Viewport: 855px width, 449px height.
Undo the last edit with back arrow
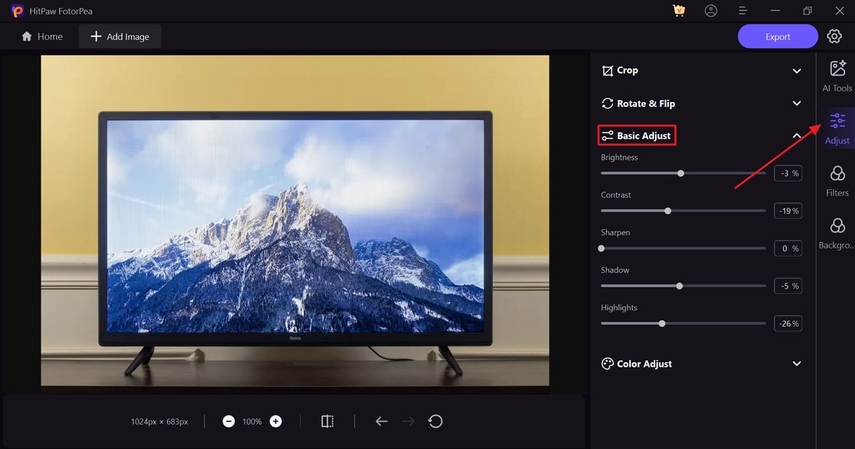coord(381,421)
